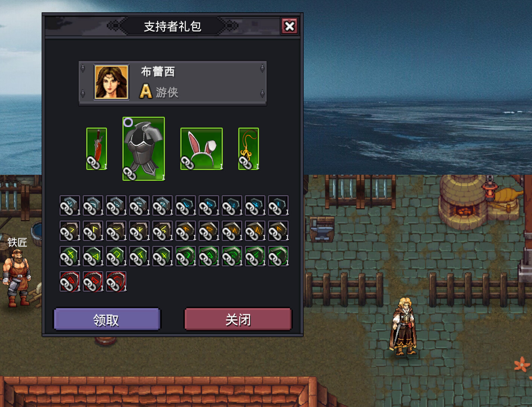Select the gray chest armor item
The image size is (532, 407).
coord(144,149)
